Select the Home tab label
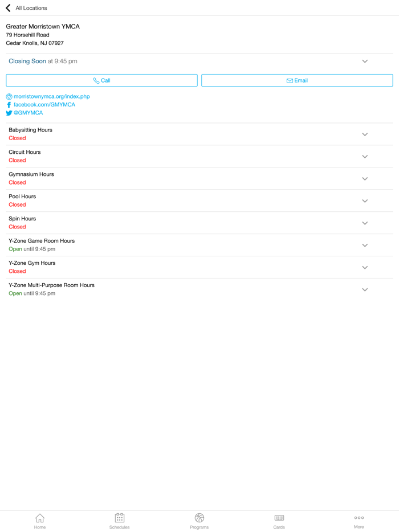 click(x=40, y=527)
